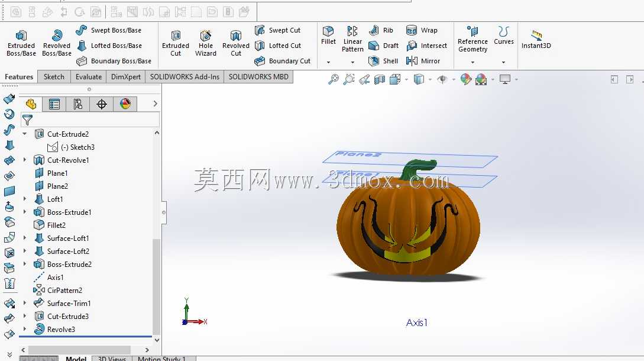The width and height of the screenshot is (644, 361).
Task: Select the Revolved Boss/Base tool
Action: pos(57,43)
